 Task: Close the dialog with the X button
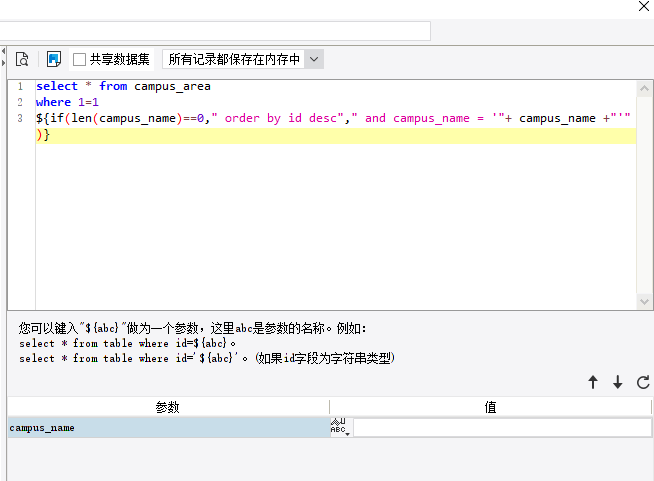point(644,6)
